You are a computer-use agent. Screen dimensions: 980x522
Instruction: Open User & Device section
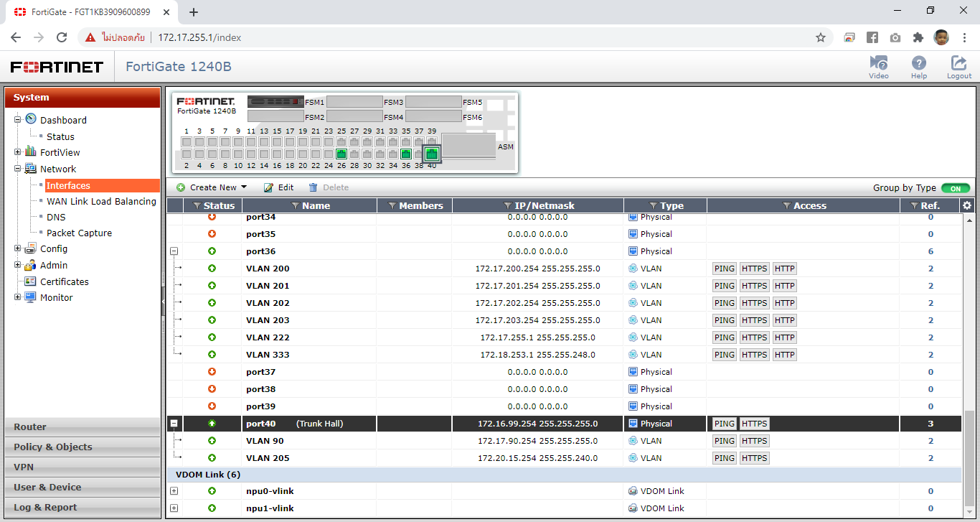coord(83,487)
